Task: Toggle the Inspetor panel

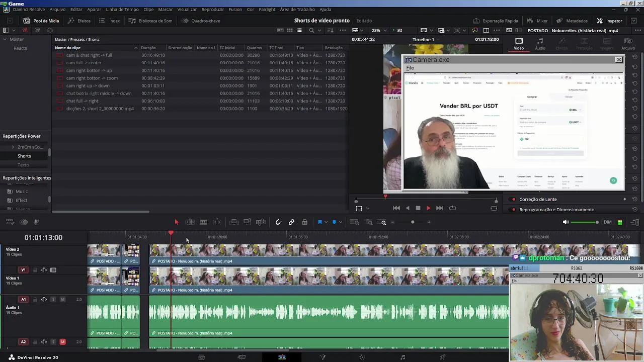Action: pyautogui.click(x=609, y=21)
